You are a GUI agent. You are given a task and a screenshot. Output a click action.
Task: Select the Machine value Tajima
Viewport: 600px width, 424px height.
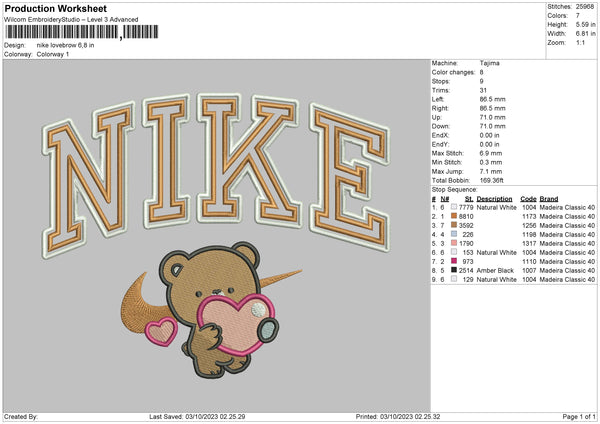pyautogui.click(x=489, y=63)
